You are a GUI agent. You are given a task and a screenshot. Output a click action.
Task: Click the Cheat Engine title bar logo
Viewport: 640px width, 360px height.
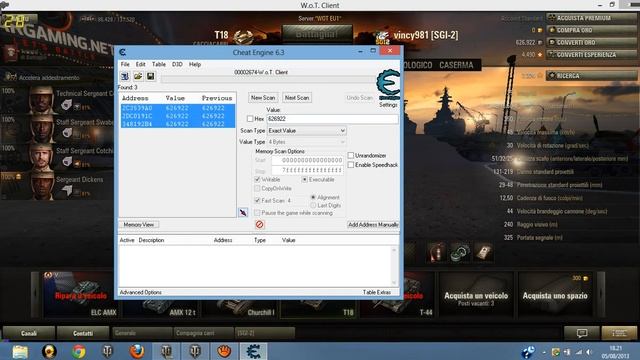pyautogui.click(x=122, y=52)
